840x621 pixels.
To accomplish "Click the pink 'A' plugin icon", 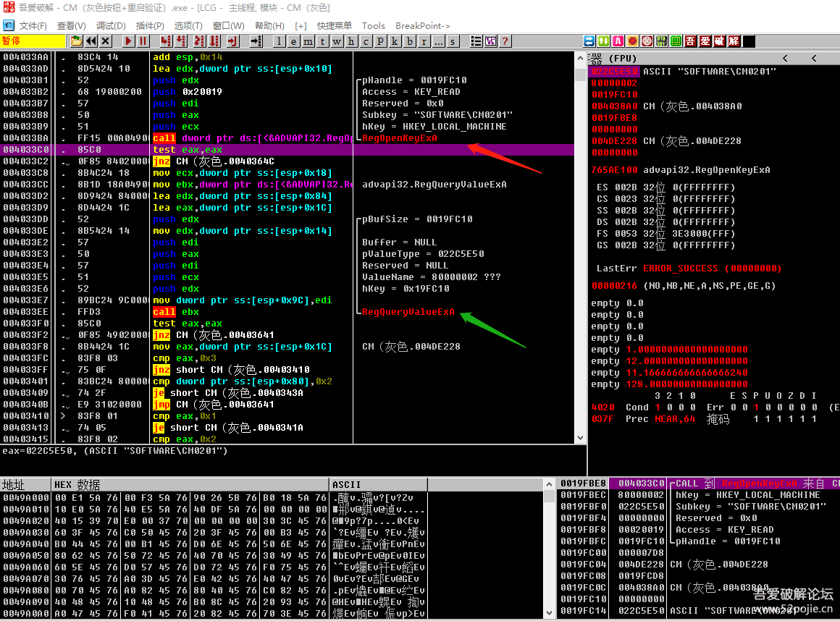I will [x=618, y=41].
